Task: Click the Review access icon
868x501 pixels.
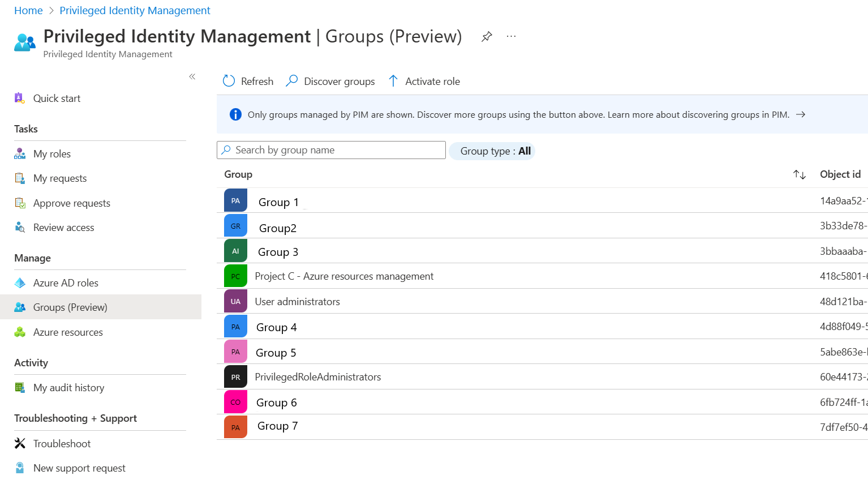Action: coord(20,227)
